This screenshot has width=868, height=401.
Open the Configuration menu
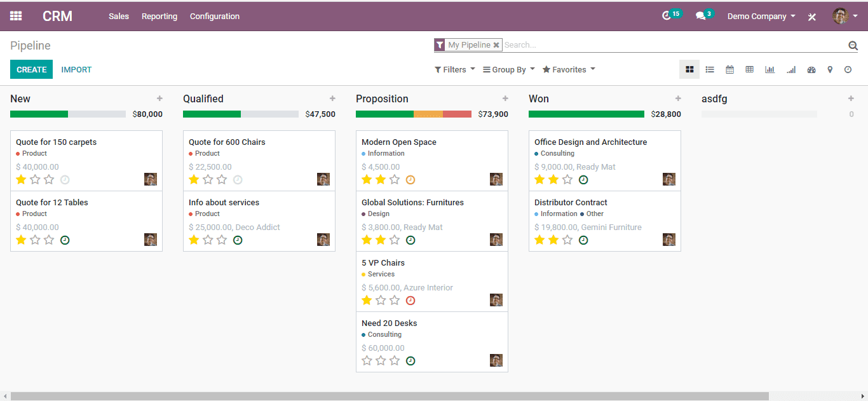point(215,17)
